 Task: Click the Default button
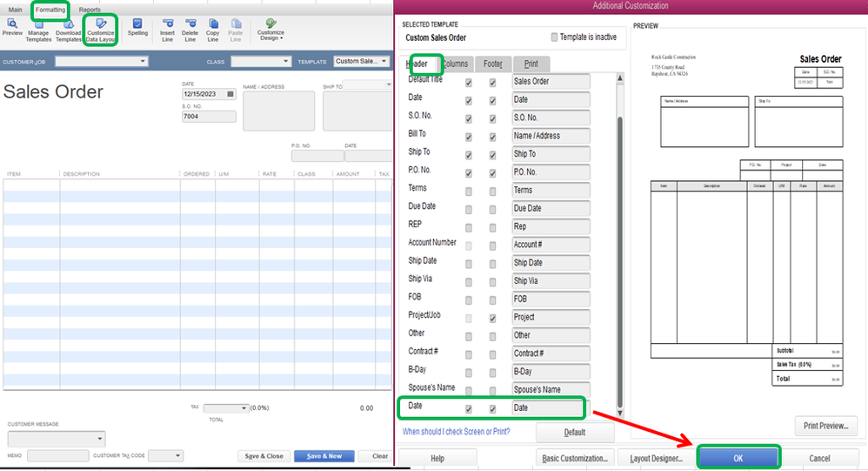point(575,432)
